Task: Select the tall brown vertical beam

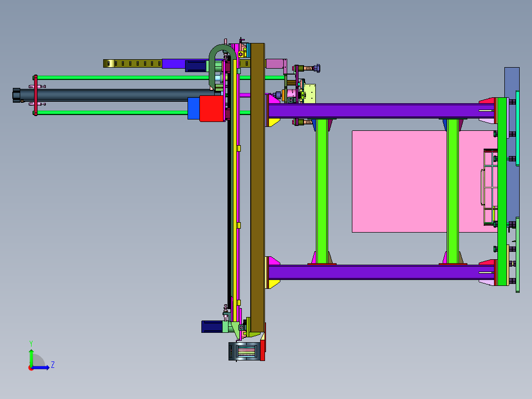Action: click(x=258, y=188)
